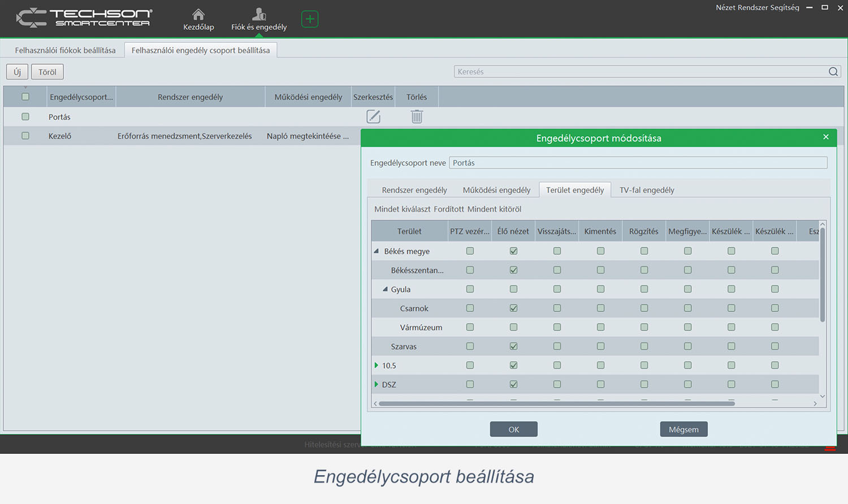Select the Kezelő row checkbox
The height and width of the screenshot is (504, 848).
pyautogui.click(x=25, y=136)
